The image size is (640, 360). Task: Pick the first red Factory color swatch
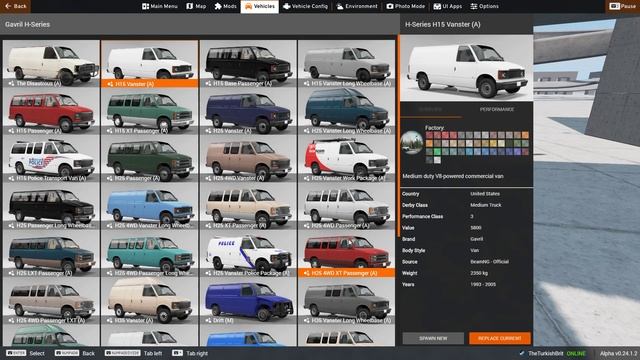(429, 135)
